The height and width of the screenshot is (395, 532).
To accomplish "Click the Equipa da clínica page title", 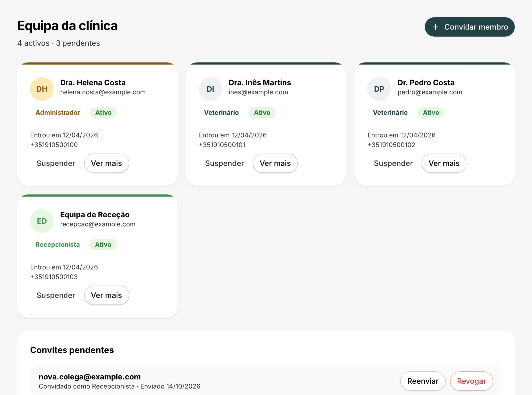I will tap(67, 26).
